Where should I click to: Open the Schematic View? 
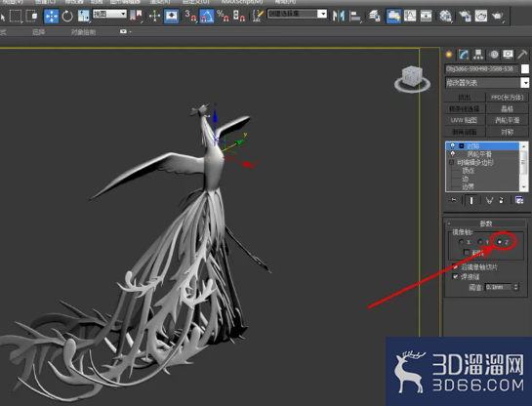tap(427, 16)
